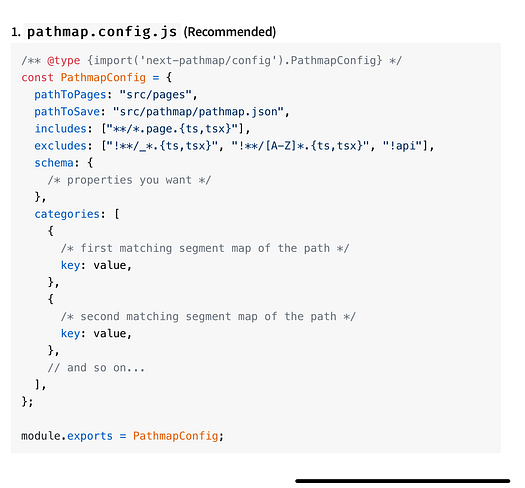The image size is (525, 488).
Task: Click the categories property name
Action: (x=67, y=214)
